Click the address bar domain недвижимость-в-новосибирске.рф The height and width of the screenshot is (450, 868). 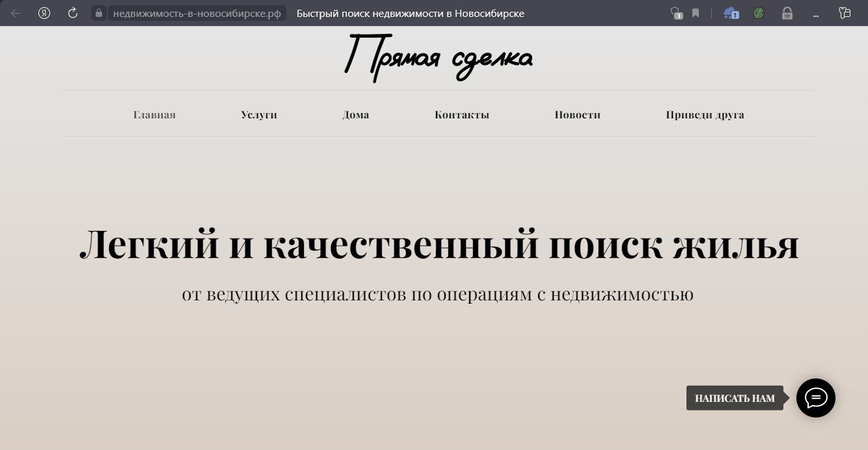pos(197,13)
